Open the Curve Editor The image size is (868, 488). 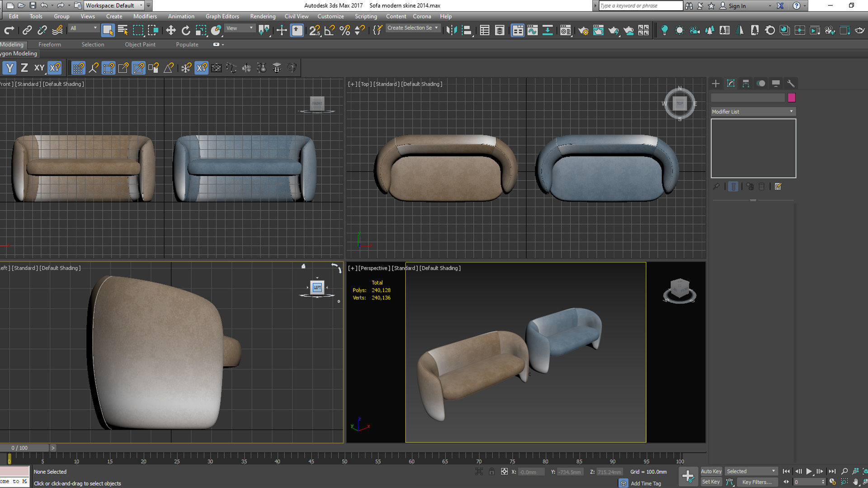point(533,30)
